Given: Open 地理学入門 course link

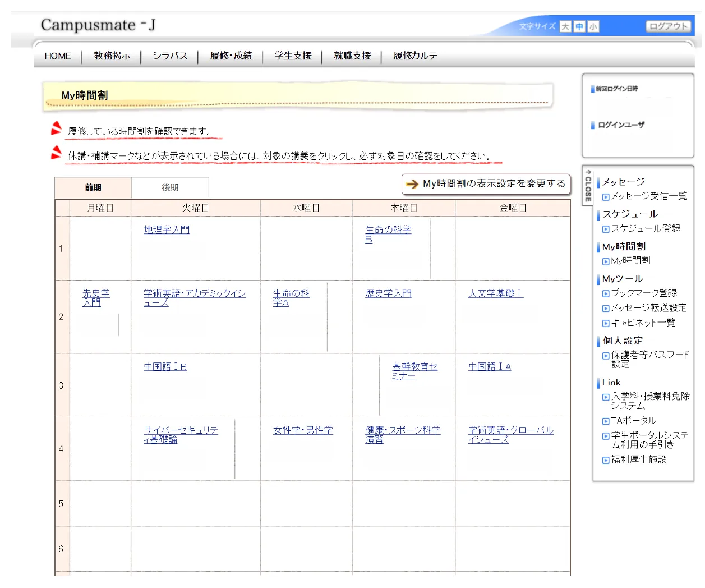Looking at the screenshot, I should [x=167, y=229].
